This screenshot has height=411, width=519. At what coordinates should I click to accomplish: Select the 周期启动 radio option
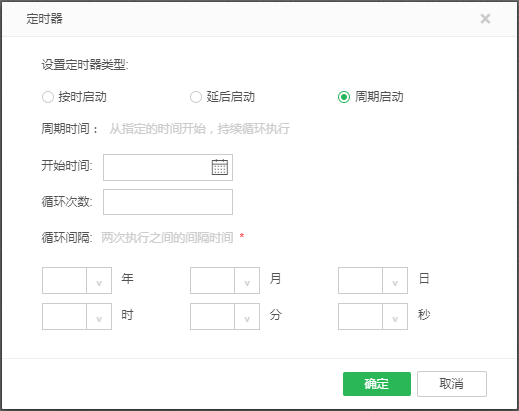point(344,97)
